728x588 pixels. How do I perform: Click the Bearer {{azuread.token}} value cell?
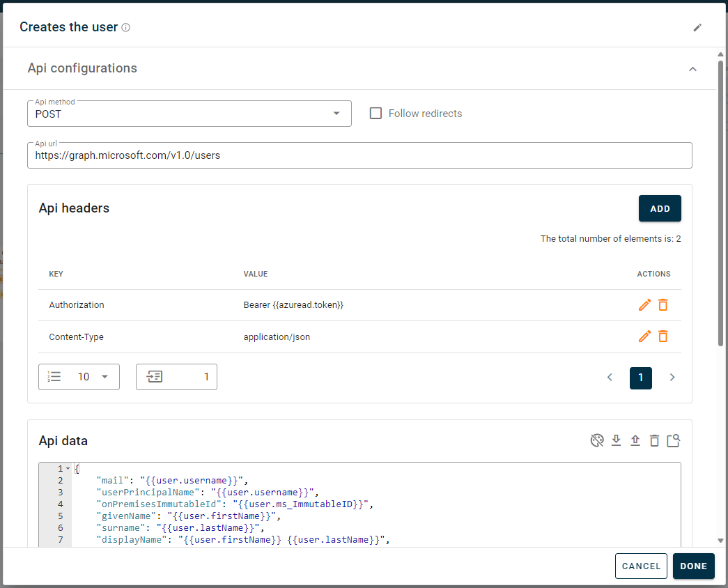click(293, 304)
